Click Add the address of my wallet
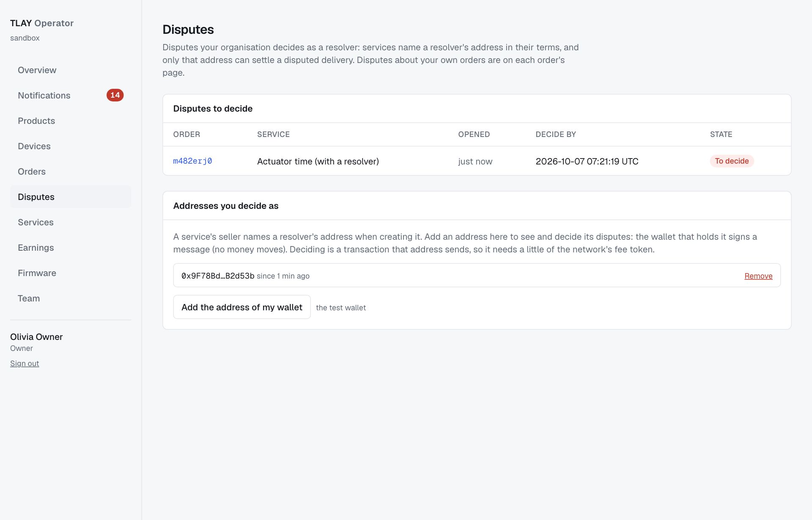The width and height of the screenshot is (812, 520). tap(242, 307)
